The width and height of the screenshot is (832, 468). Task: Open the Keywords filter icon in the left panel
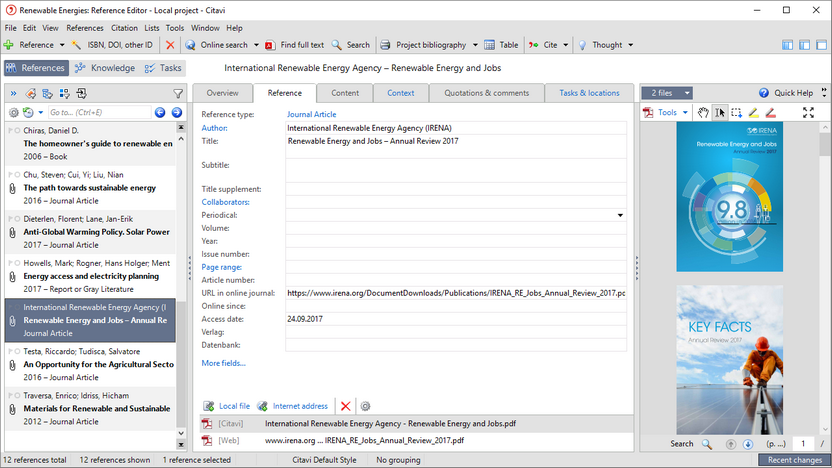(31, 93)
